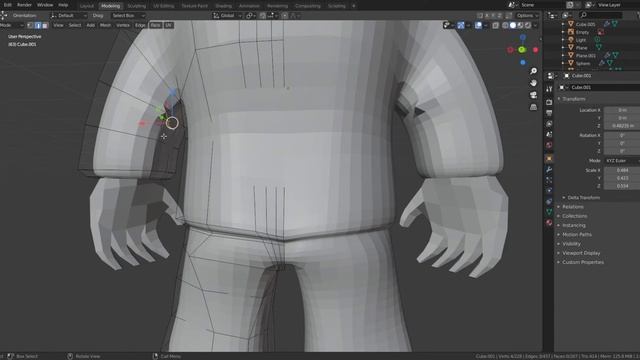Open the Render menu
Screen dimensions: 640x360
coord(24,5)
